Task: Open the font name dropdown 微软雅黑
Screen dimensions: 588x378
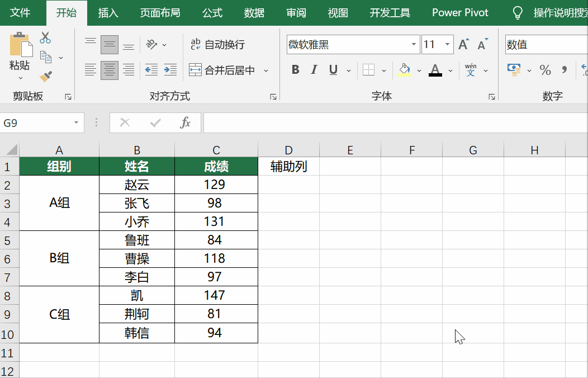Action: (x=414, y=45)
